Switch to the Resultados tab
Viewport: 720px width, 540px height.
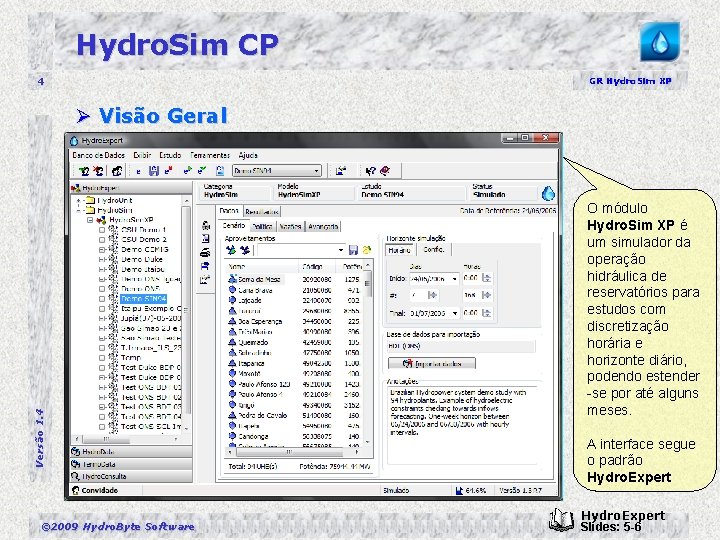(262, 212)
